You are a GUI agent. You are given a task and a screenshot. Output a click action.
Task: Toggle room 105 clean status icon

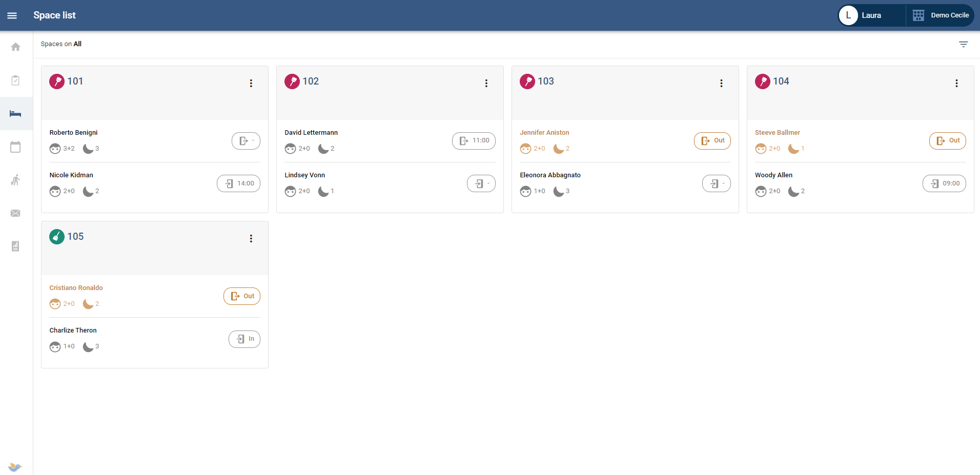57,237
